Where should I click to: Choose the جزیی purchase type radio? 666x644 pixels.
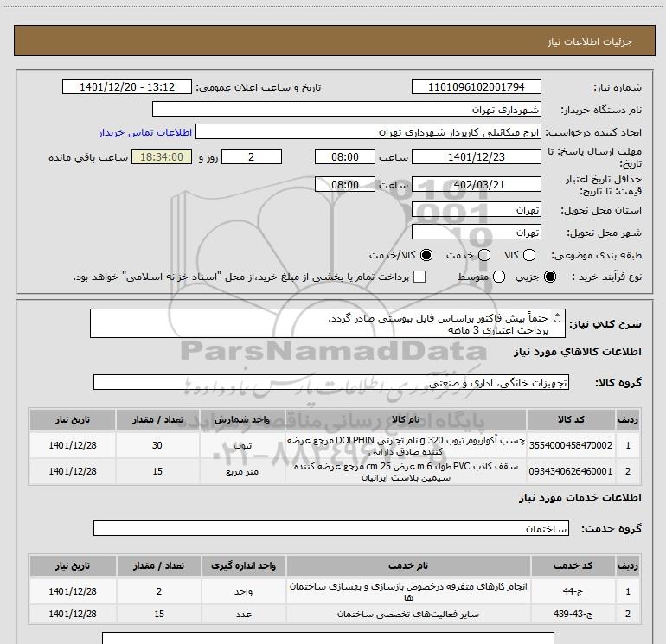pyautogui.click(x=549, y=277)
